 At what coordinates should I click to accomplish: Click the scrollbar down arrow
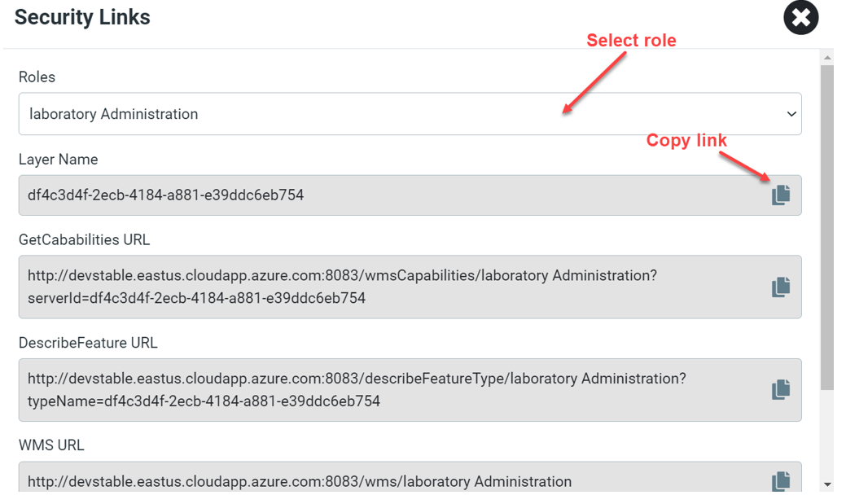tap(827, 484)
